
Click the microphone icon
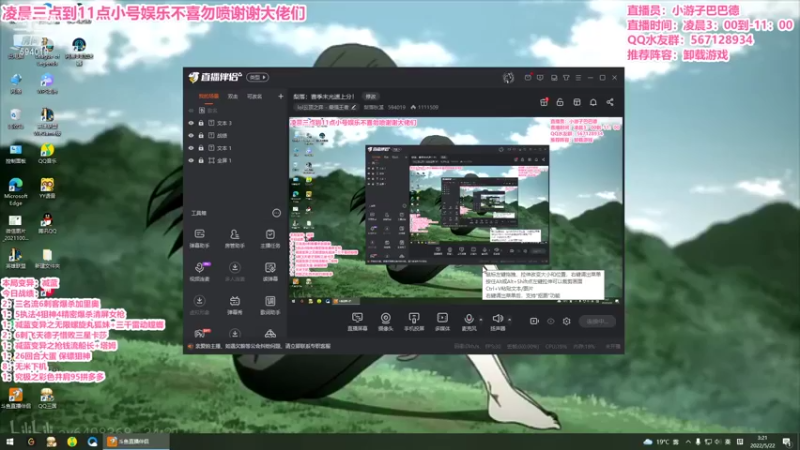[468, 319]
